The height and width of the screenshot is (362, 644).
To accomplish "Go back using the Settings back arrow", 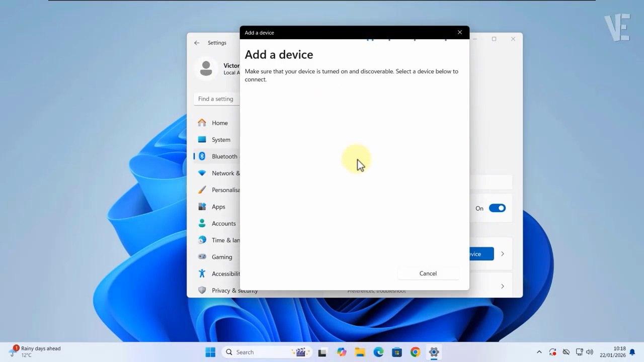I will click(x=197, y=43).
